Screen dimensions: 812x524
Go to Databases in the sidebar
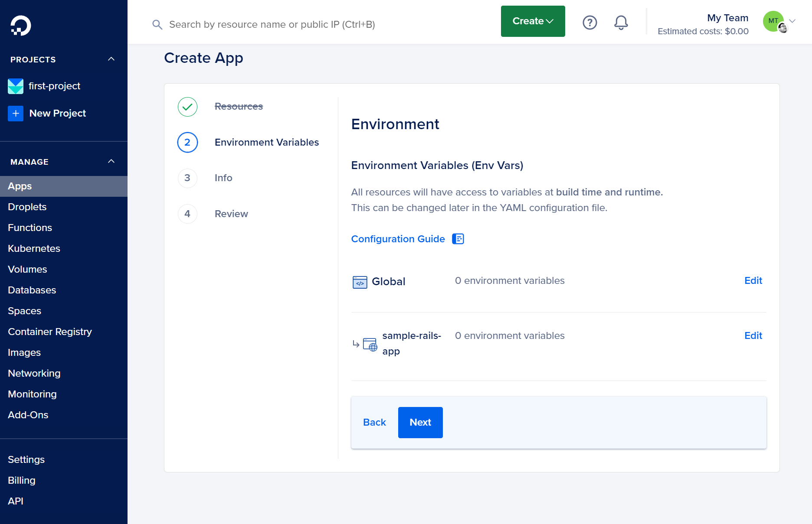(x=32, y=290)
